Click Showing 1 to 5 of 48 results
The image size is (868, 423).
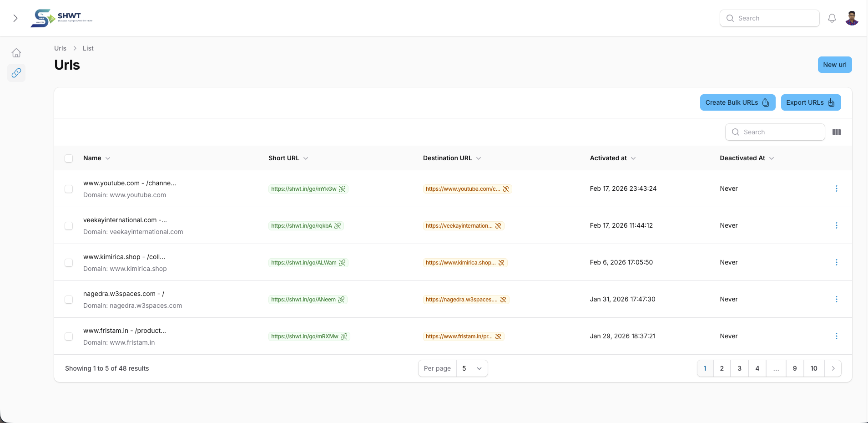(x=107, y=368)
